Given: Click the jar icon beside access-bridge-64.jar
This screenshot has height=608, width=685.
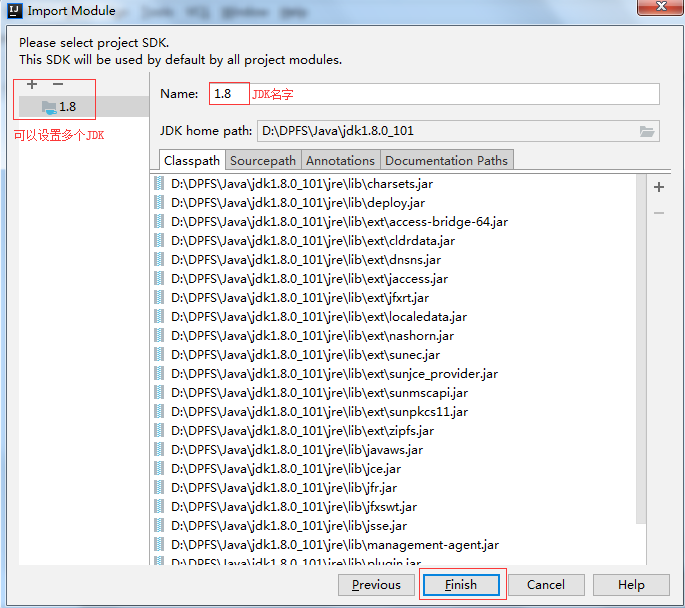Looking at the screenshot, I should pos(159,221).
